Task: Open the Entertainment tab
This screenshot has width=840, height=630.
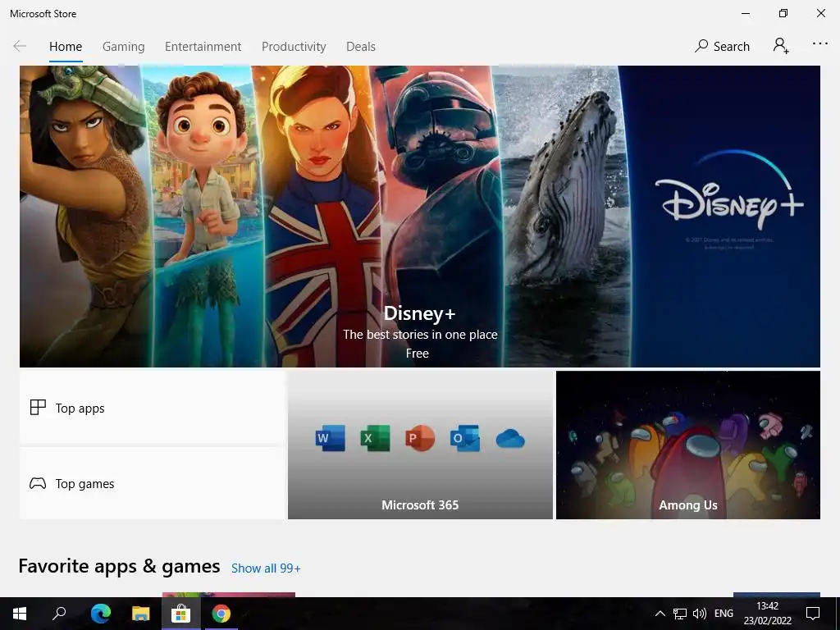Action: [203, 47]
